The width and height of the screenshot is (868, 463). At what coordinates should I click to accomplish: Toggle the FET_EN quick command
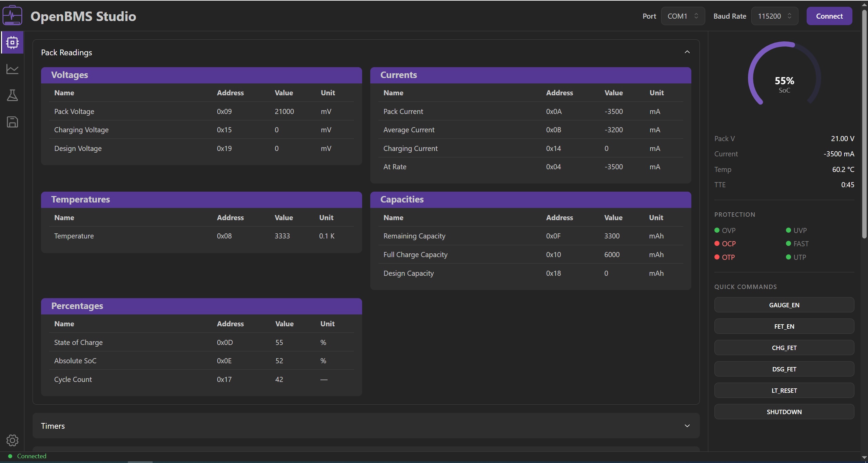click(784, 326)
